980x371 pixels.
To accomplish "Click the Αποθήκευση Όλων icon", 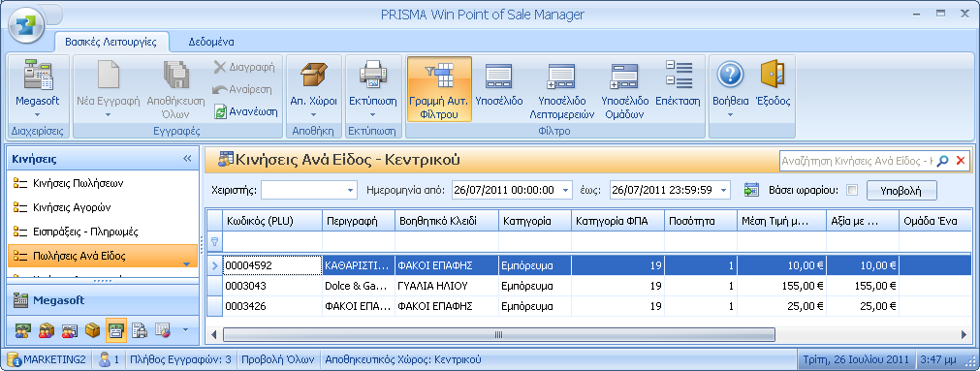I will click(x=175, y=75).
